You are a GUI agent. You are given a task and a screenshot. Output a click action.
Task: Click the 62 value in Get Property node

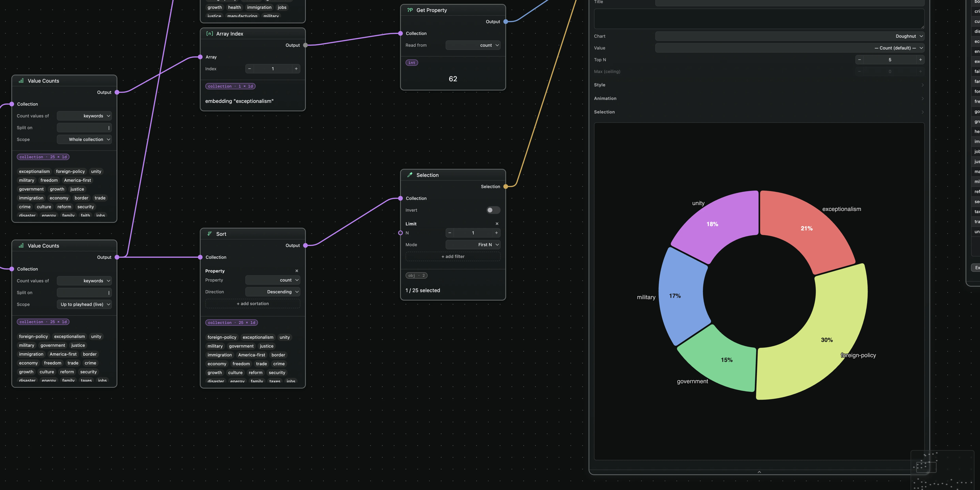tap(453, 79)
